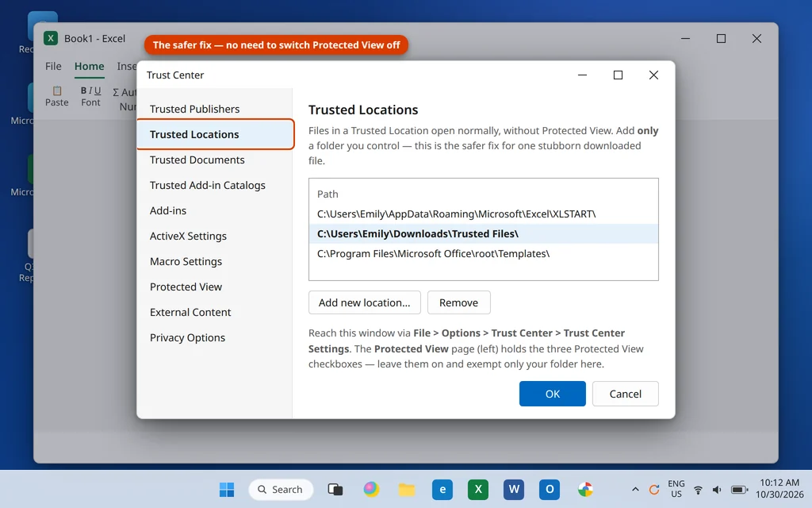Select the Downloads\Trusted Files path row
Image resolution: width=812 pixels, height=508 pixels.
click(x=484, y=234)
